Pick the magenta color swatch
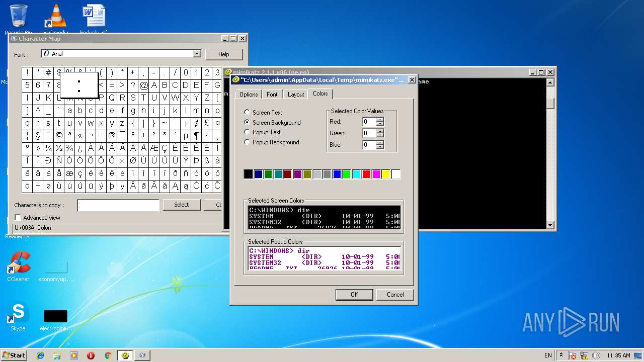The height and width of the screenshot is (362, 644). (376, 174)
